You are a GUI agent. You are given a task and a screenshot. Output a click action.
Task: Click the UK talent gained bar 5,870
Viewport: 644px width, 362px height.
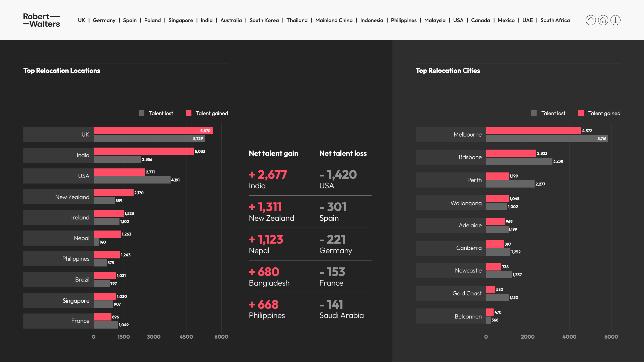(x=153, y=131)
